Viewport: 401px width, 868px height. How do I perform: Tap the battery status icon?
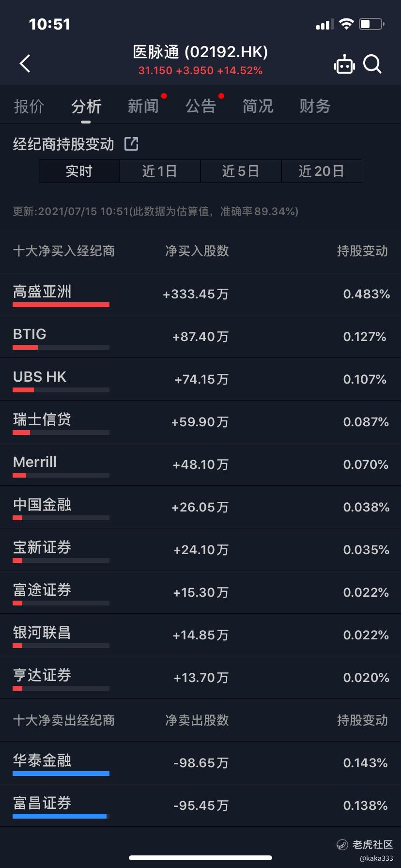371,24
